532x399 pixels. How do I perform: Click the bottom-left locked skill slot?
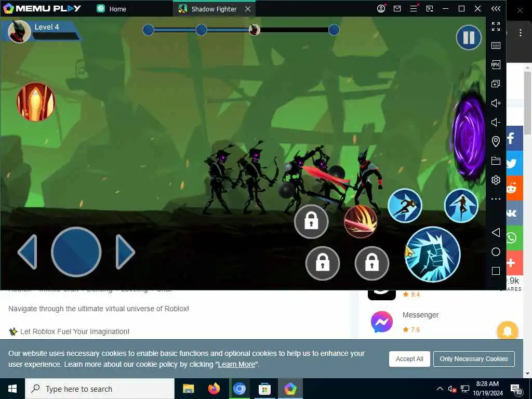(322, 263)
